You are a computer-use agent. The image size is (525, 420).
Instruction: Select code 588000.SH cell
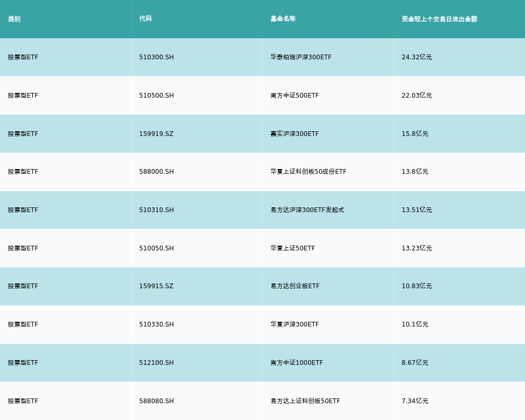click(x=156, y=172)
